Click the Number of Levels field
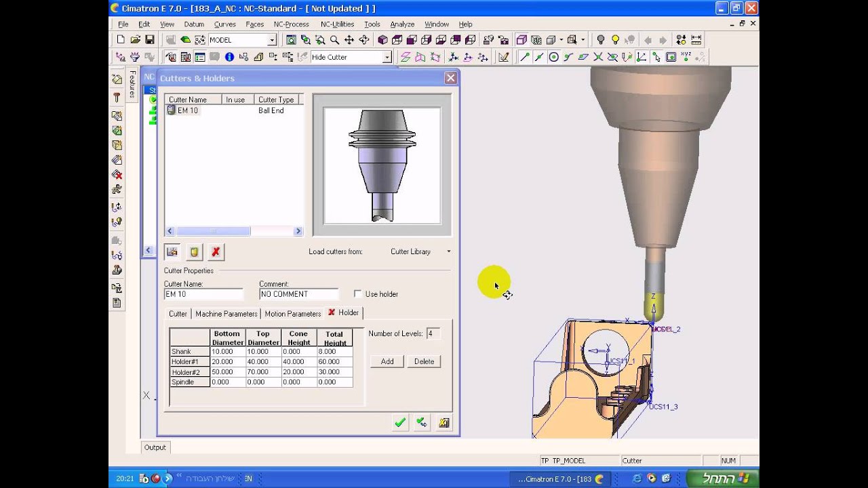The image size is (868, 488). click(433, 333)
